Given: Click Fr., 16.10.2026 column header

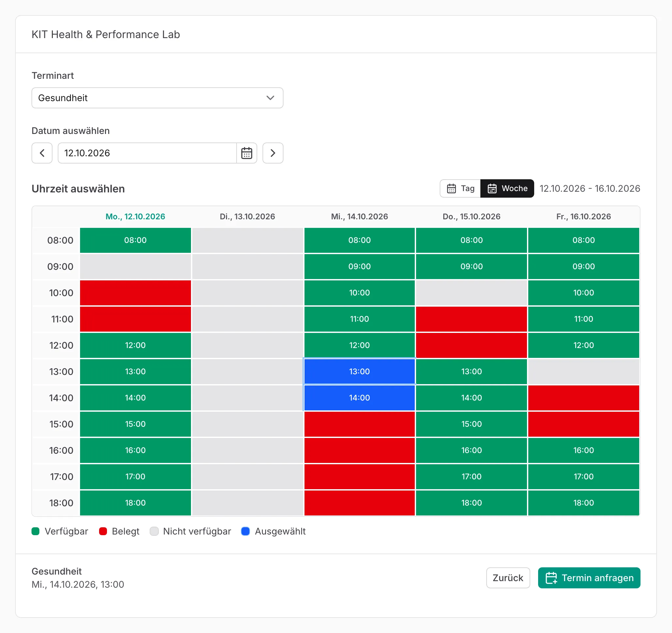Looking at the screenshot, I should coord(583,217).
